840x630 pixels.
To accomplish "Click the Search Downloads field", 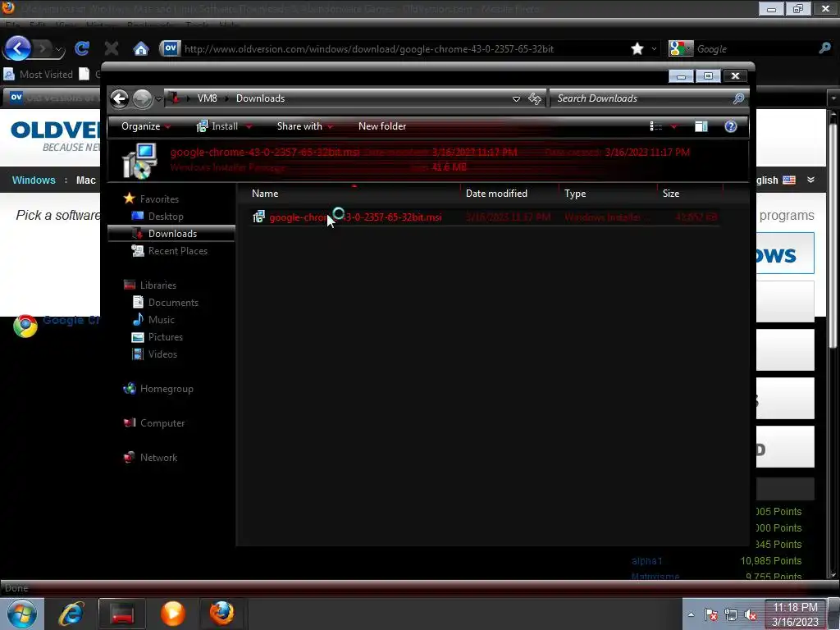I will click(x=641, y=98).
